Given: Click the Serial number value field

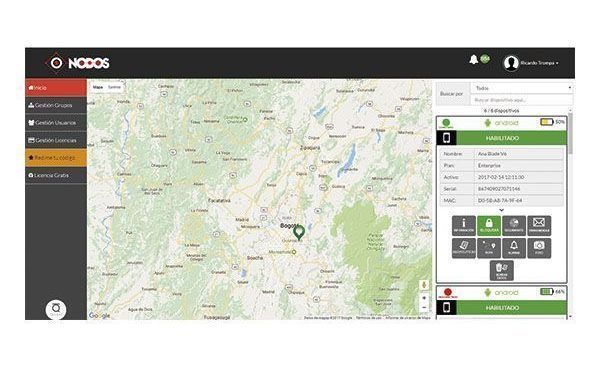Looking at the screenshot, I should [x=519, y=189].
